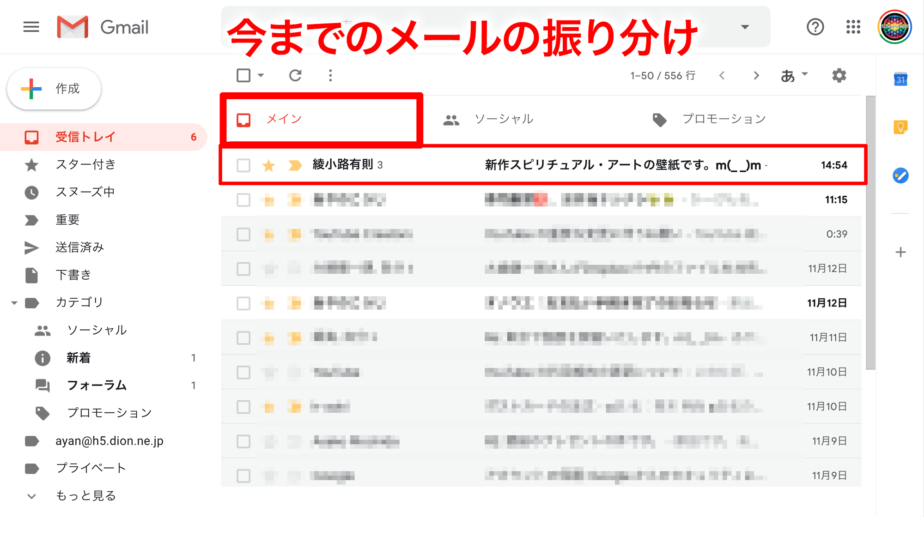Viewport: 924px width, 560px height.
Task: Open the Compose button labeled 作成
Action: pyautogui.click(x=54, y=88)
